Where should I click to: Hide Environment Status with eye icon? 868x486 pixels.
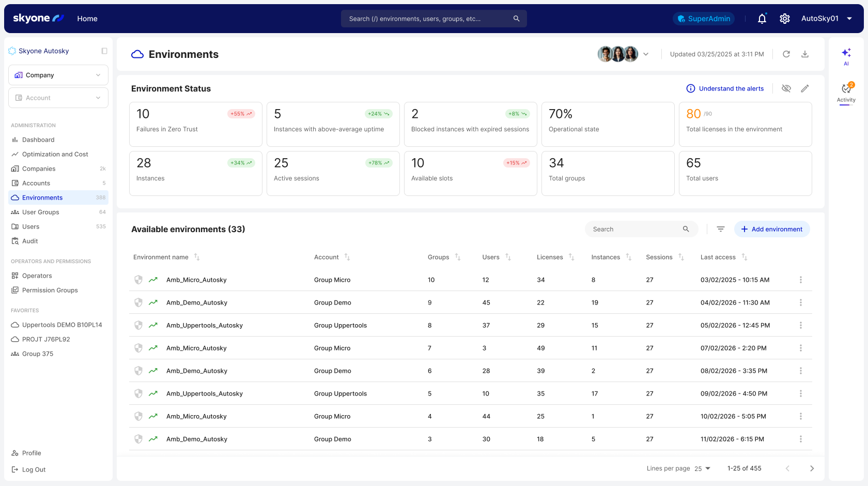pos(786,88)
